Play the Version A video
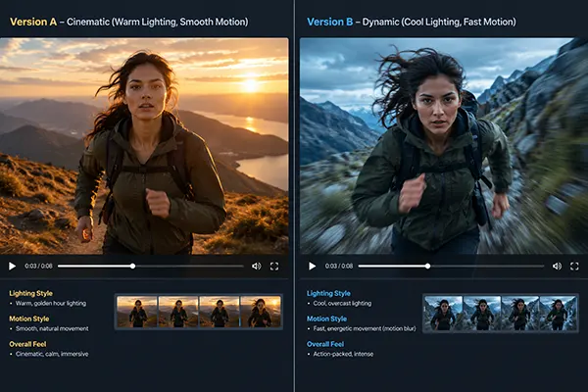The width and height of the screenshot is (588, 392). (x=12, y=267)
